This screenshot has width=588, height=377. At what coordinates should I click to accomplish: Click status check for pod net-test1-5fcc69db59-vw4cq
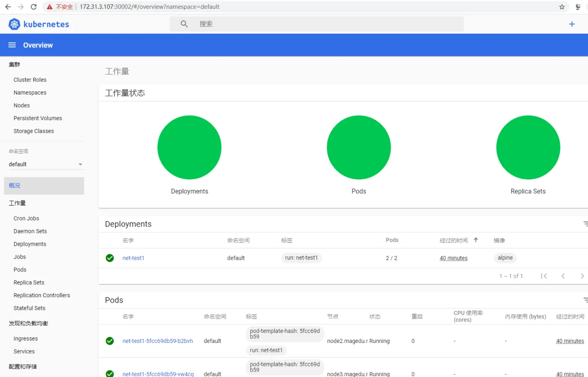click(110, 374)
